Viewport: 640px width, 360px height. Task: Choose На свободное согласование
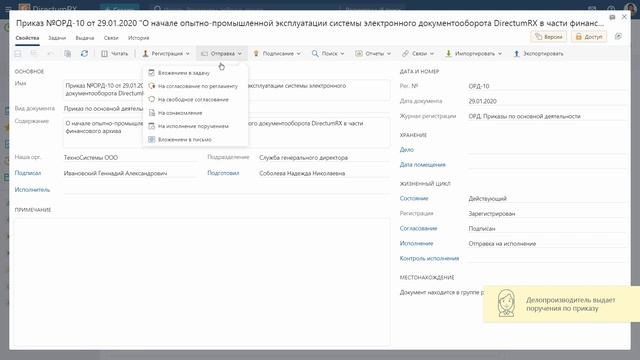coord(195,100)
